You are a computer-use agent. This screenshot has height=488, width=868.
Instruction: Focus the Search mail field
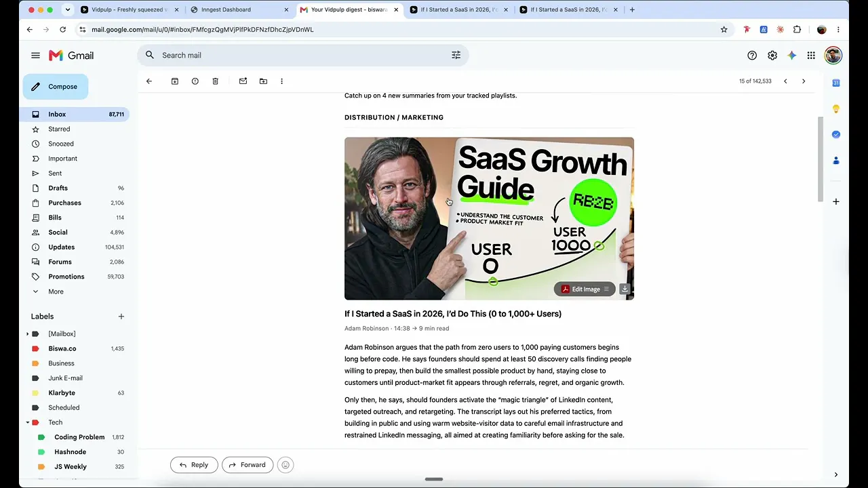click(302, 56)
